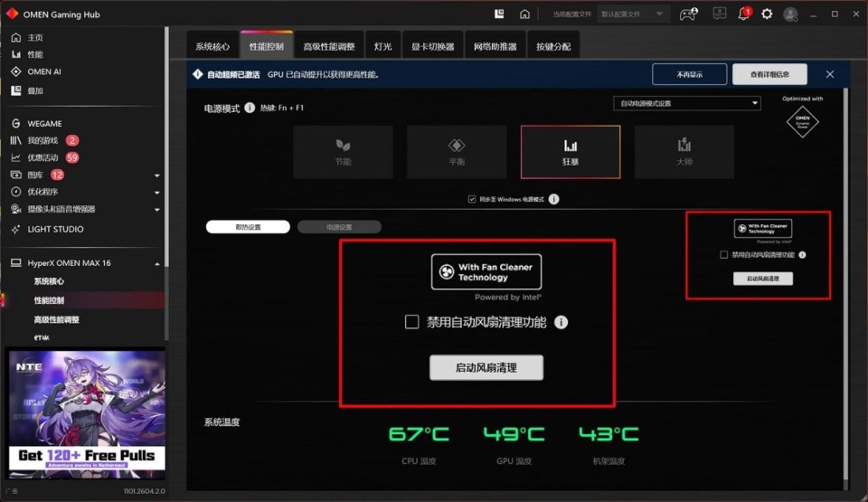868x502 pixels.
Task: Dismiss the auto-overclock banner with X
Action: (x=830, y=74)
